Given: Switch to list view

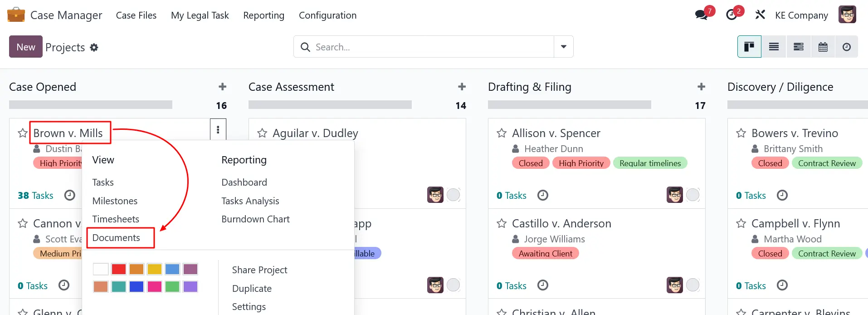Looking at the screenshot, I should pyautogui.click(x=774, y=47).
